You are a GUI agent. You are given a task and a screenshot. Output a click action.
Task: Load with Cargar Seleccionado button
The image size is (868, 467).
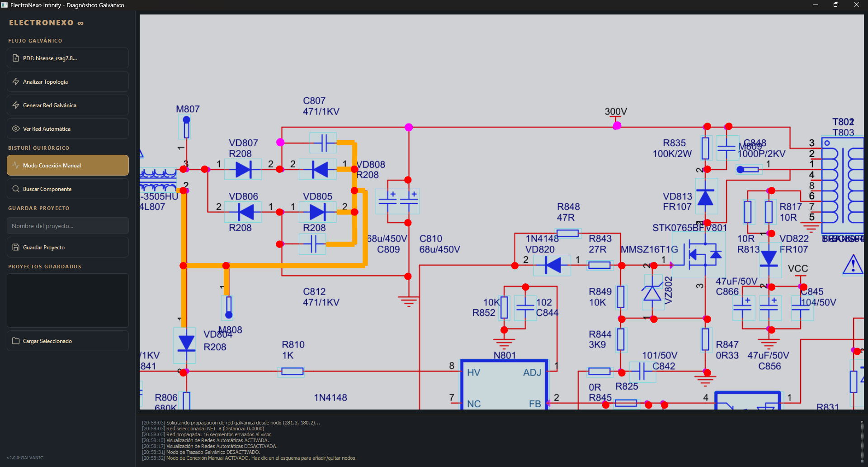pos(68,341)
